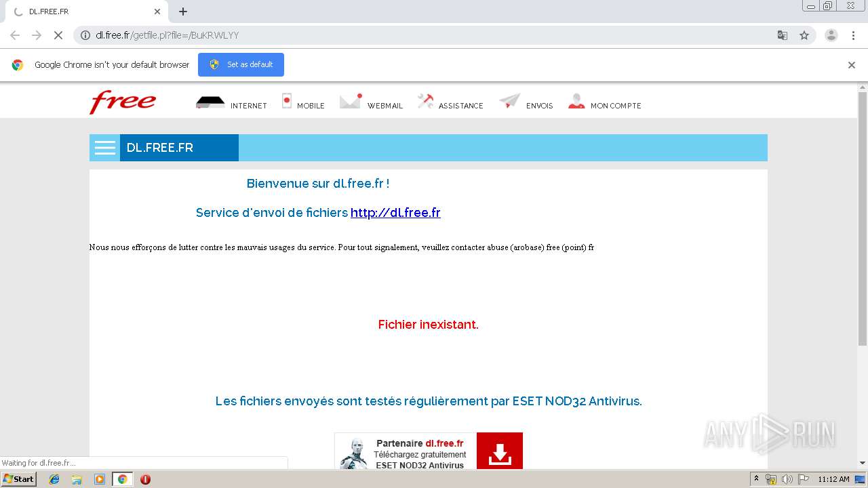Open the ENVOIS paper plane icon

(510, 101)
